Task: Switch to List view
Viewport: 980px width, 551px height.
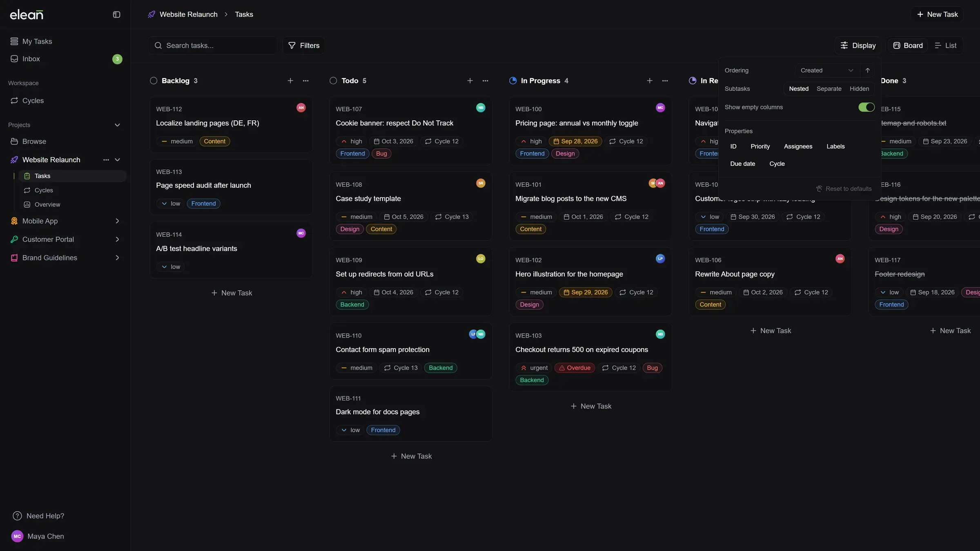Action: [x=945, y=45]
